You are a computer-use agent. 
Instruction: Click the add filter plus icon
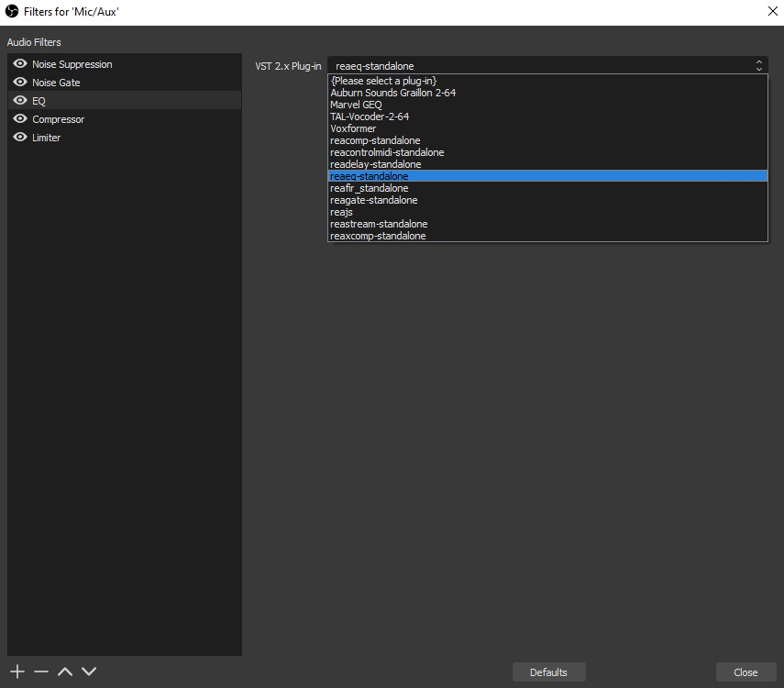pos(17,671)
